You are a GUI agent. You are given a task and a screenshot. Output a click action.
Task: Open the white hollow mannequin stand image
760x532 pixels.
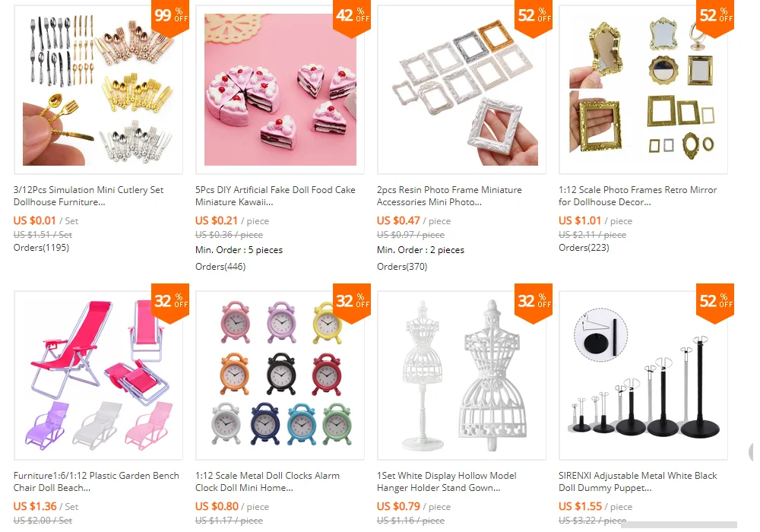click(461, 375)
